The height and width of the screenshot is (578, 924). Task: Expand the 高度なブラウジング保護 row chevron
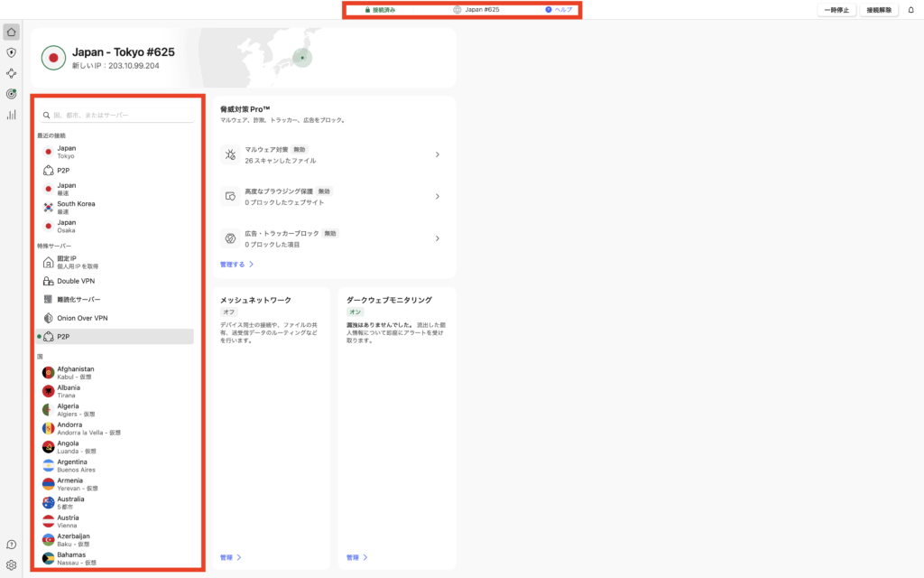click(x=438, y=196)
